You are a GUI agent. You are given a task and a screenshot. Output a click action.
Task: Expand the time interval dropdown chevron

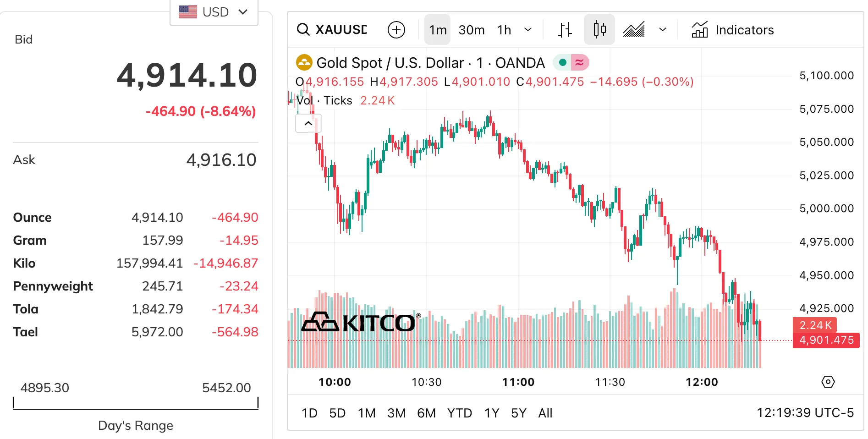pos(528,30)
